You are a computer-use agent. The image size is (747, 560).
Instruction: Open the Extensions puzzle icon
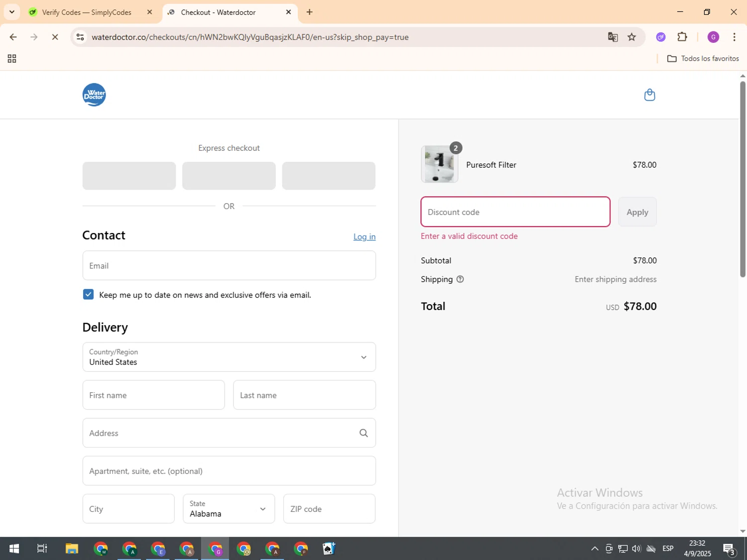click(682, 37)
